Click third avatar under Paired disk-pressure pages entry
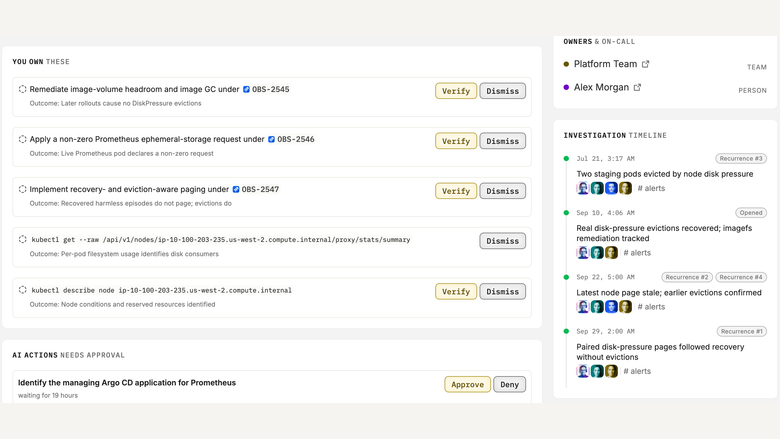This screenshot has height=439, width=780. [611, 371]
